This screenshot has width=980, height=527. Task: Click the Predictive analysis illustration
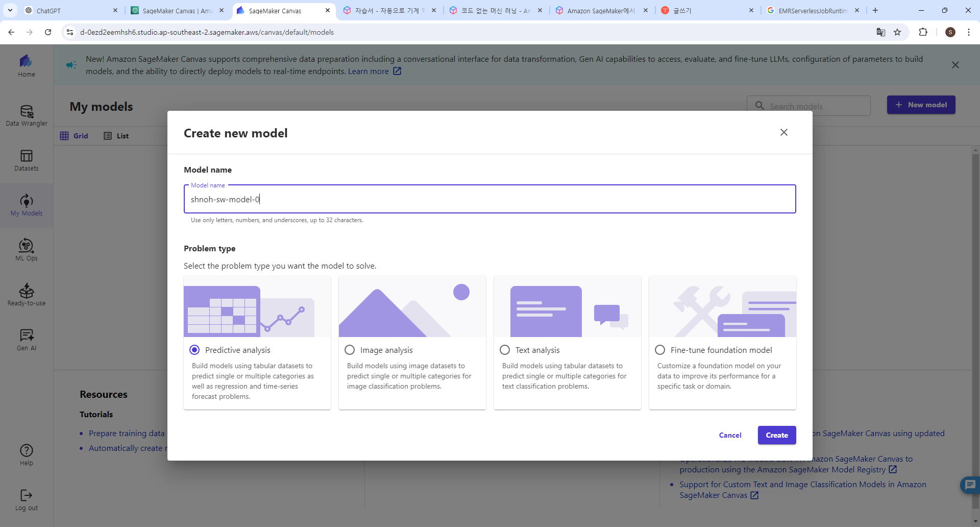(x=257, y=306)
